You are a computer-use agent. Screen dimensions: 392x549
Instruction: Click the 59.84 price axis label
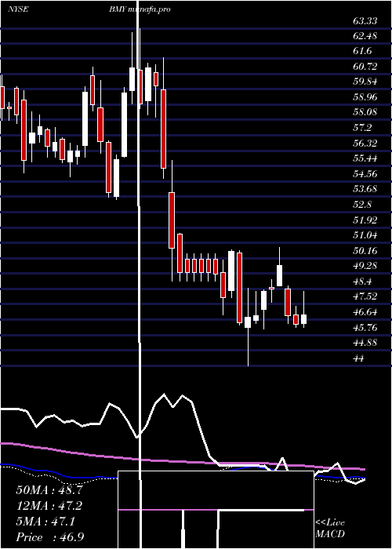click(x=365, y=82)
